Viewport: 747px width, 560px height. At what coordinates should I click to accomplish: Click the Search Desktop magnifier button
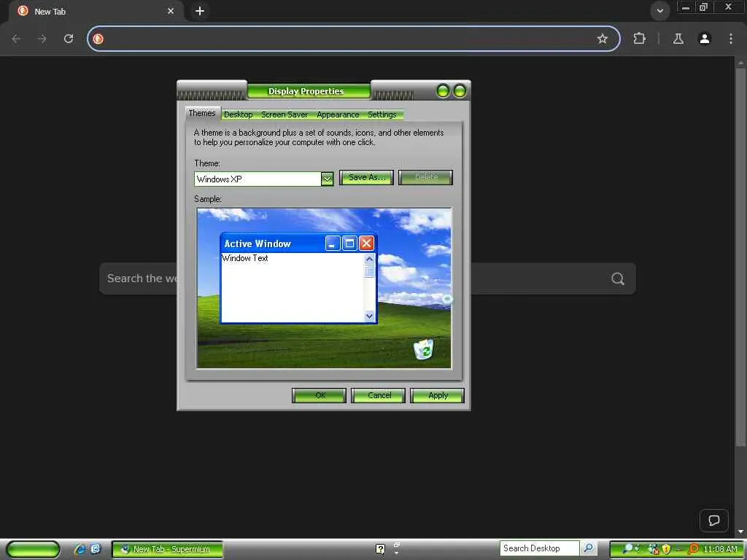(589, 548)
